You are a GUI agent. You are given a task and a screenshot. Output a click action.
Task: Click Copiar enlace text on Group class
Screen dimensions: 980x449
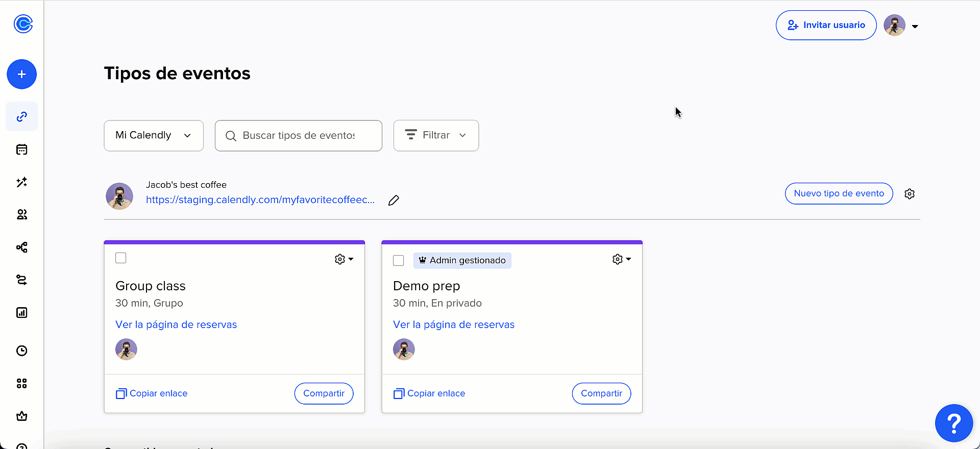click(159, 393)
